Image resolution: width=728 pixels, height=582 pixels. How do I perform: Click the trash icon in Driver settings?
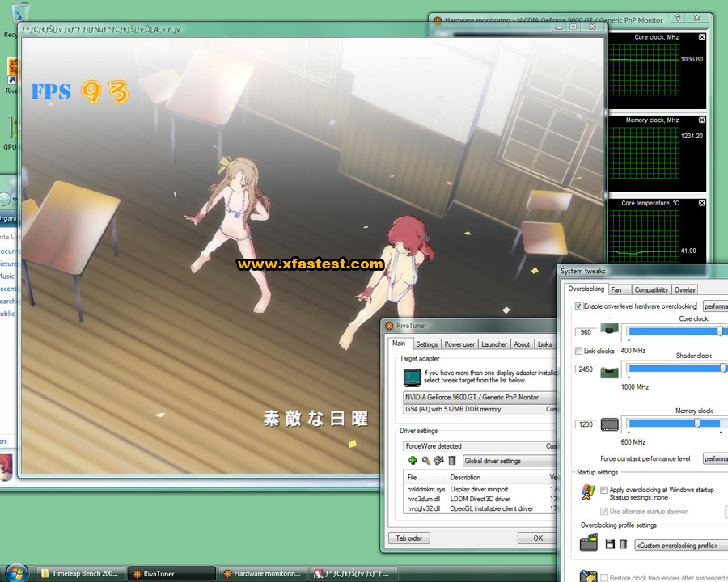(452, 461)
